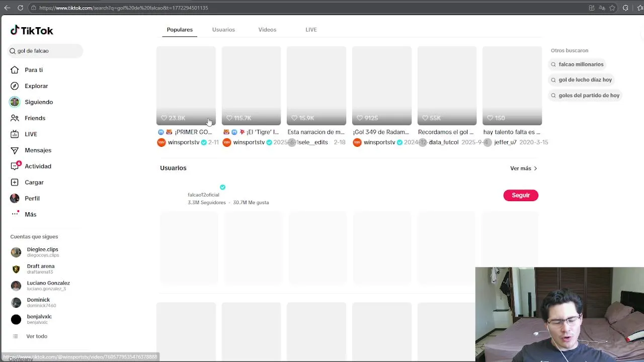Click the LIVE camera icon in sidebar
Screen dimensions: 644x362
coord(15,134)
